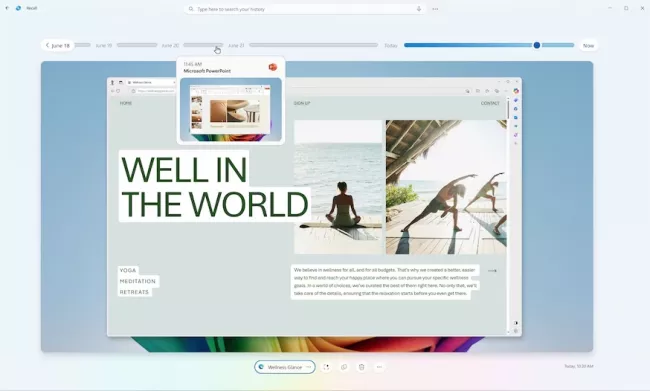Click the microphone icon in the history search box
The height and width of the screenshot is (391, 650).
[419, 9]
